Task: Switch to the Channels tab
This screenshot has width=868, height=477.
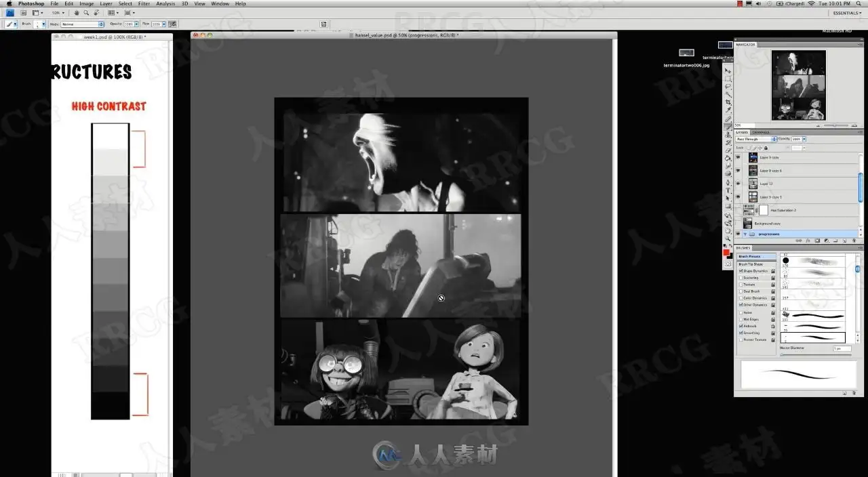Action: point(761,132)
